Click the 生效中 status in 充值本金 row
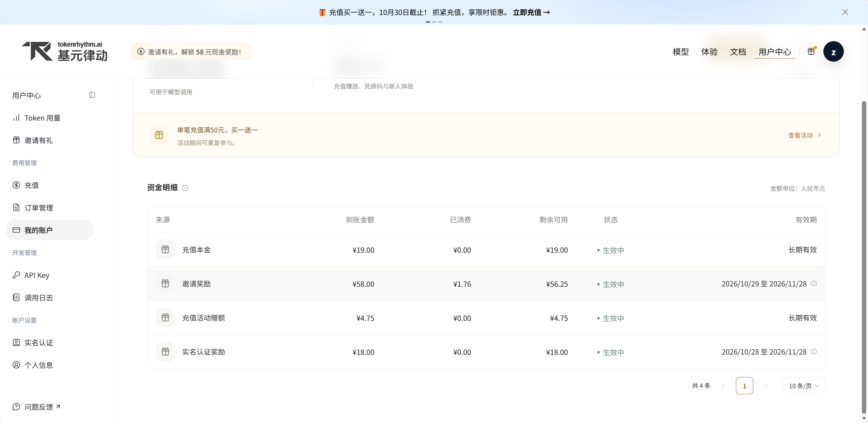 (x=611, y=250)
